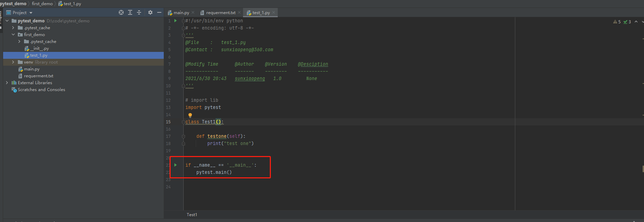Click first_demo in breadcrumb path
This screenshot has width=644, height=222.
pyautogui.click(x=42, y=3)
